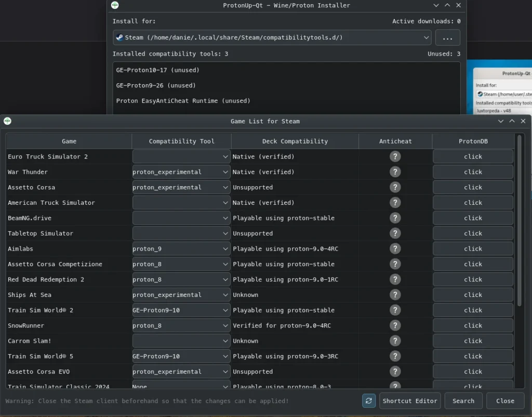The height and width of the screenshot is (417, 532).
Task: Open compatibility tool dropdown for War Thunder
Action: [x=181, y=172]
